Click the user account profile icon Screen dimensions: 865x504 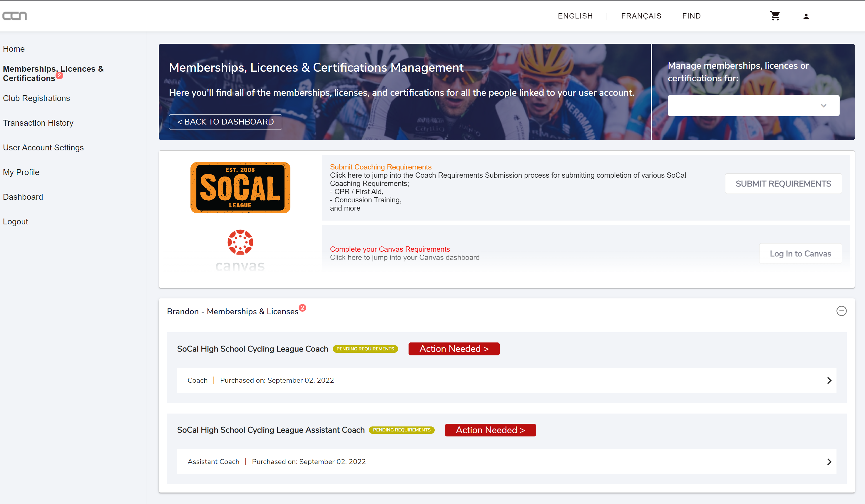tap(806, 16)
